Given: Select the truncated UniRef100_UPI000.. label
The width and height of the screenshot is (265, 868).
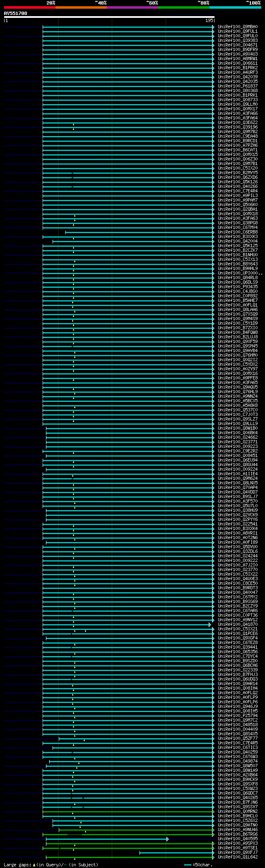Looking at the screenshot, I should pyautogui.click(x=240, y=273).
